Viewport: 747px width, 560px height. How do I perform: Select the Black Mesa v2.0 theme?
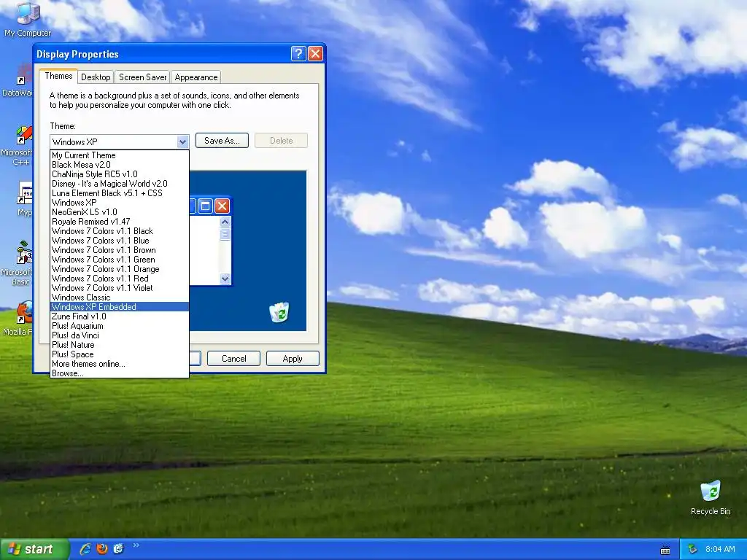pyautogui.click(x=120, y=165)
